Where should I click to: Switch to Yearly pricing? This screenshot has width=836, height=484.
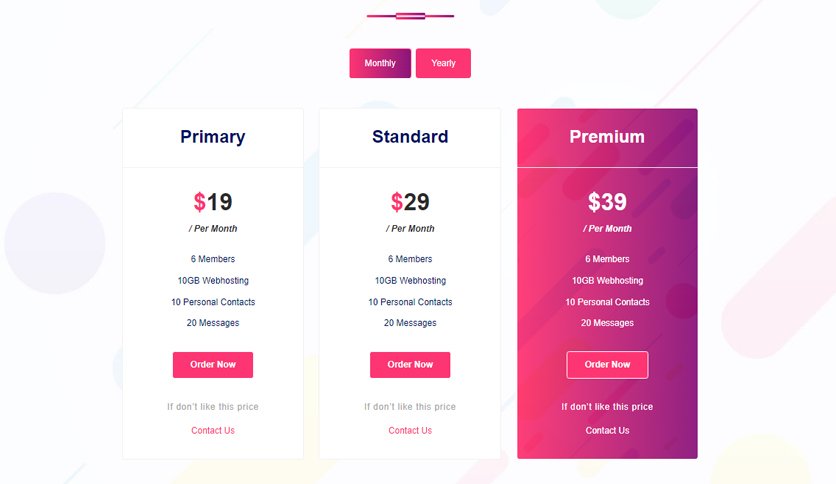click(443, 63)
